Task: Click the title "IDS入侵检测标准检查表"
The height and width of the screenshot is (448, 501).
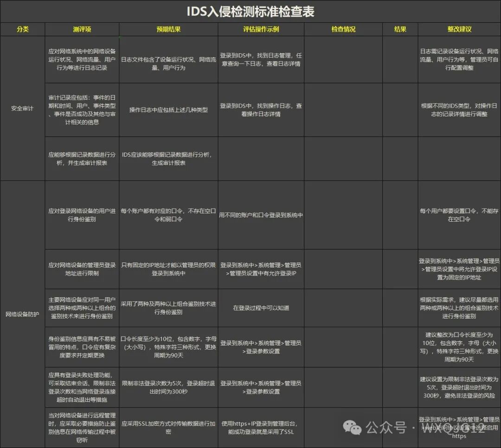Action: [x=250, y=12]
